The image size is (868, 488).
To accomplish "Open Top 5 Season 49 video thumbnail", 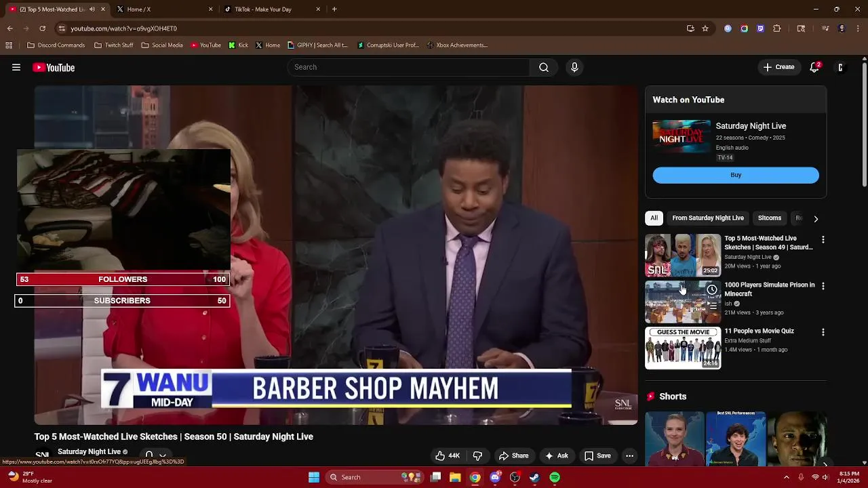I will (683, 256).
